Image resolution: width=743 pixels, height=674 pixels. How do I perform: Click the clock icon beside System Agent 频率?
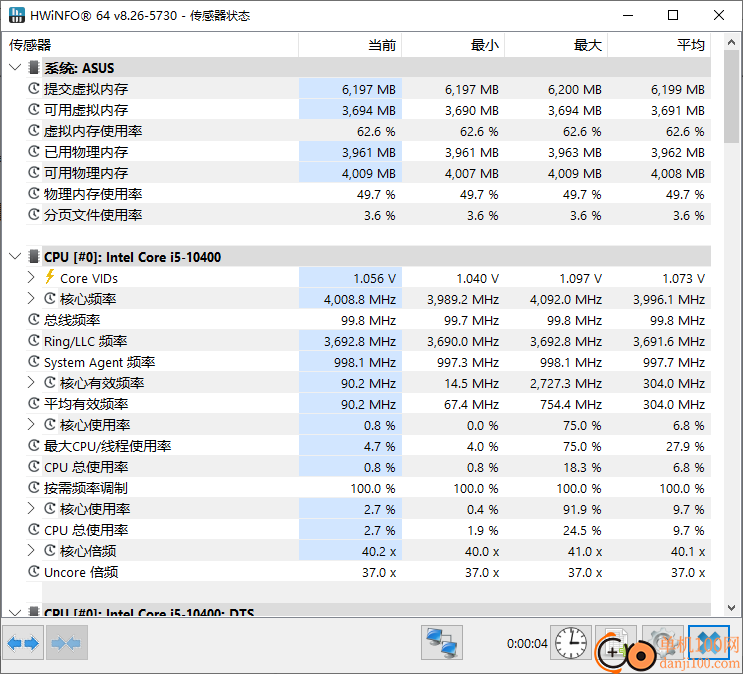click(x=34, y=362)
